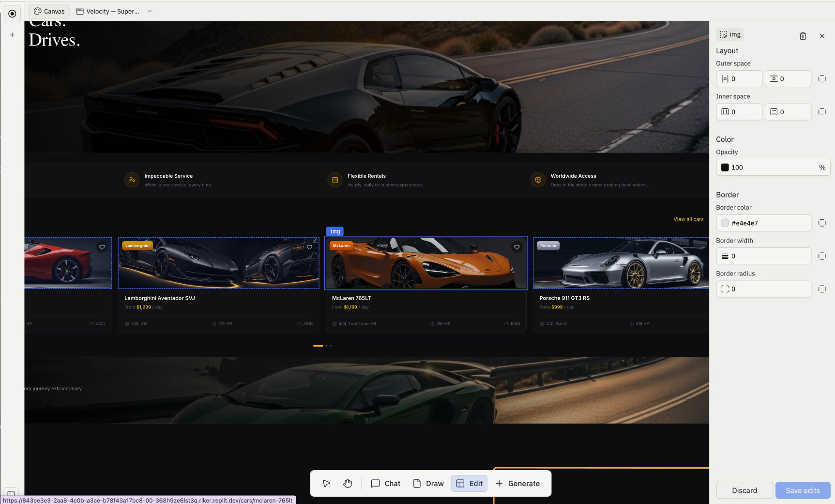The width and height of the screenshot is (835, 504).
Task: Select the pointer tool in bottom toolbar
Action: [x=326, y=484]
